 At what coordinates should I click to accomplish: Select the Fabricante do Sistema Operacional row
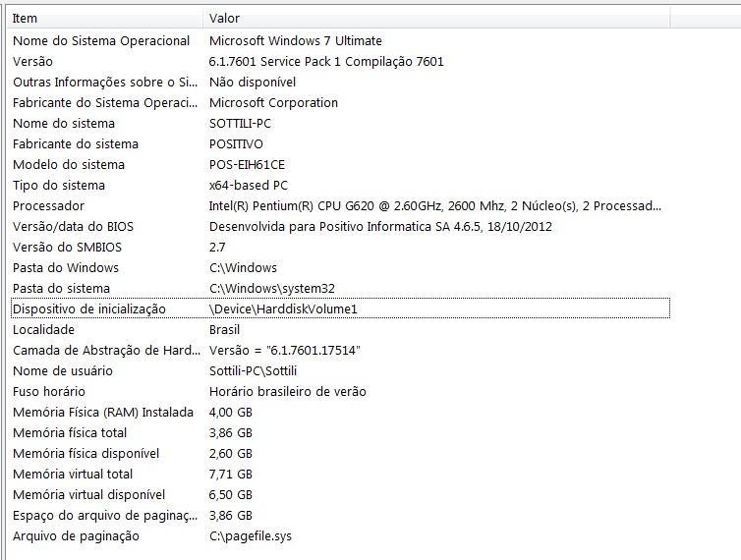click(340, 102)
